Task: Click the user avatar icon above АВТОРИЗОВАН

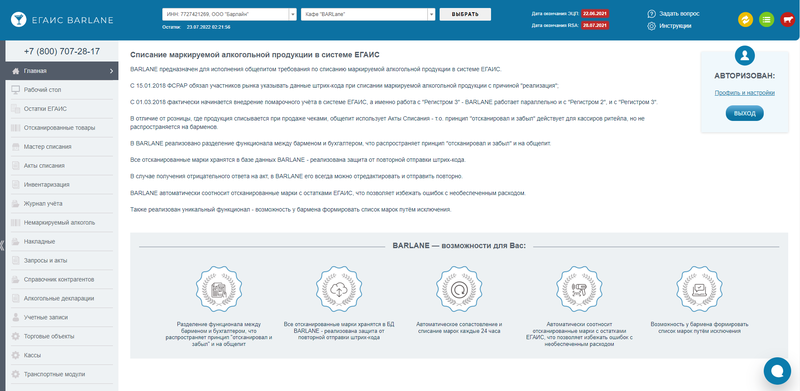Action: (x=744, y=55)
